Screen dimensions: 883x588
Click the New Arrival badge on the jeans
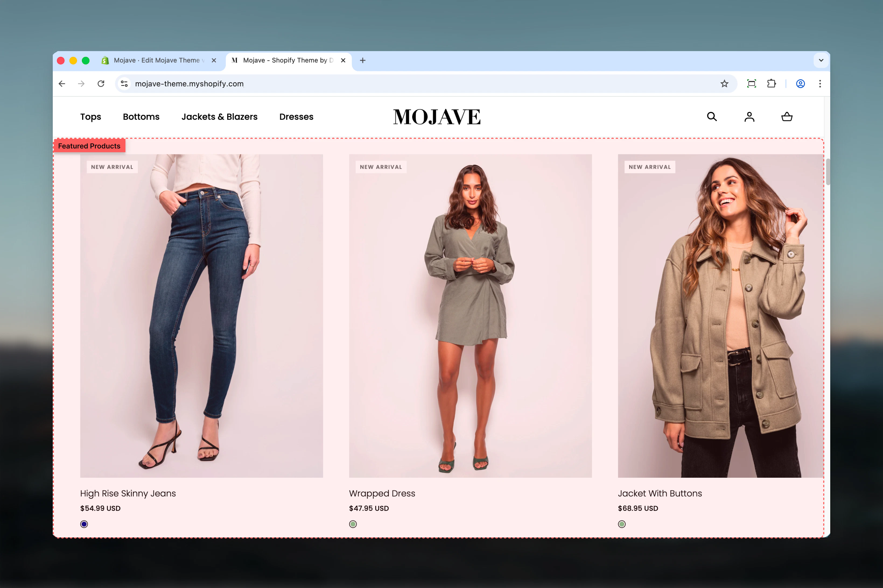pos(112,167)
